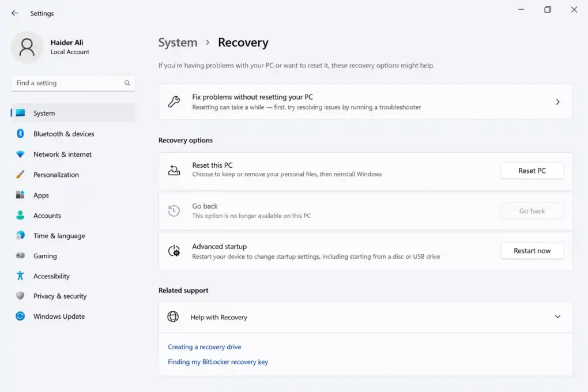Click the magnifier icon in the search box

[127, 83]
